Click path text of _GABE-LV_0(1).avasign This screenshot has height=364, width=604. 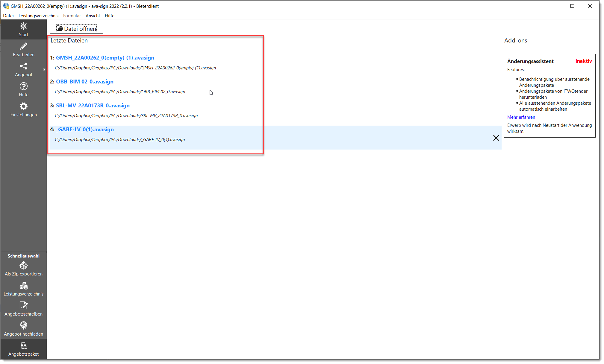(x=120, y=140)
